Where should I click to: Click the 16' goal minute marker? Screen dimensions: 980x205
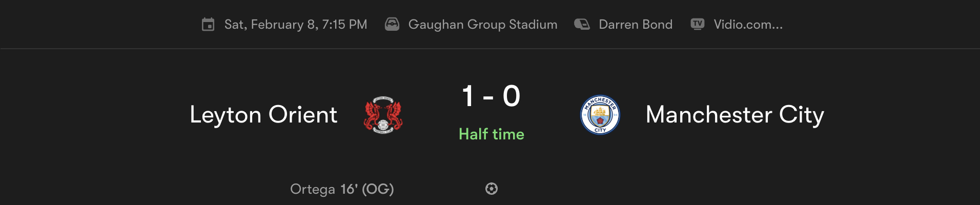tap(349, 189)
